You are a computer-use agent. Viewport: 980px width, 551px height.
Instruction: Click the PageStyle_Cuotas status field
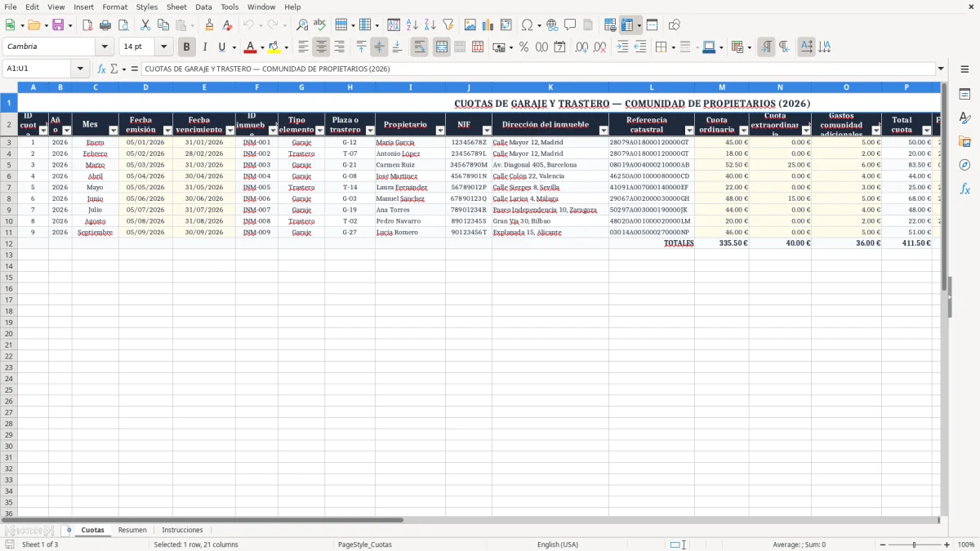[365, 544]
